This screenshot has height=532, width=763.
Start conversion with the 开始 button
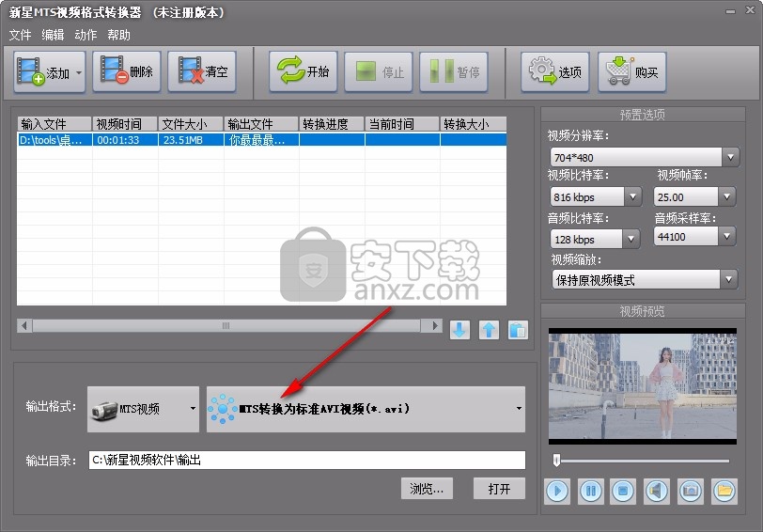pyautogui.click(x=304, y=71)
